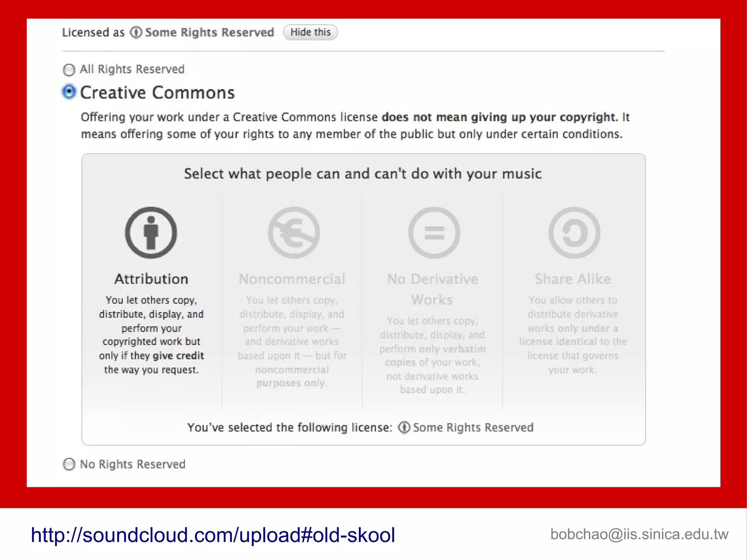
Task: Click the Attribution description paragraph
Action: coord(151,335)
